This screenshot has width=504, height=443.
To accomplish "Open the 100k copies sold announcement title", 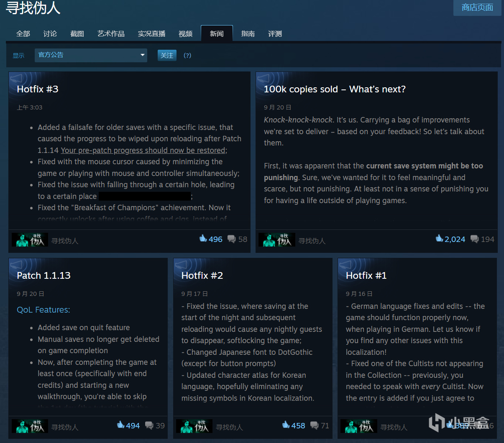I will pyautogui.click(x=335, y=89).
